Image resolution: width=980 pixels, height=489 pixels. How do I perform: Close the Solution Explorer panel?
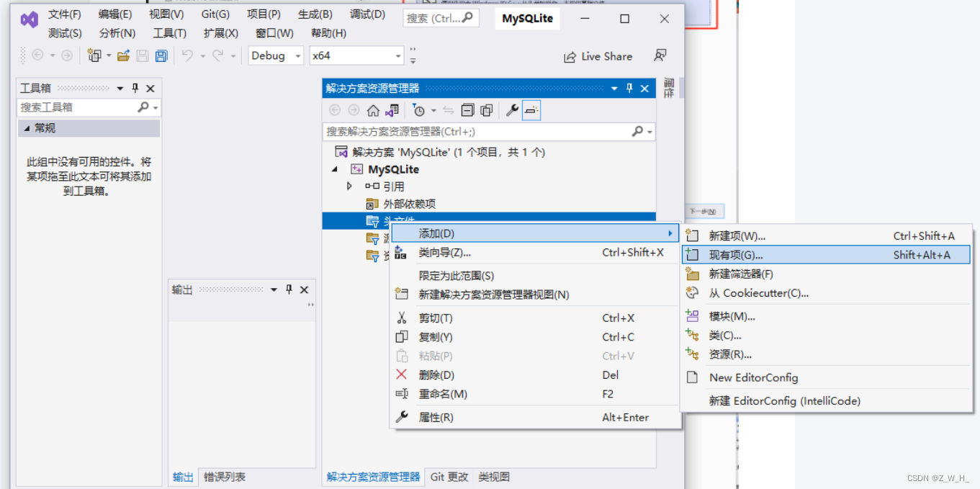click(x=645, y=88)
